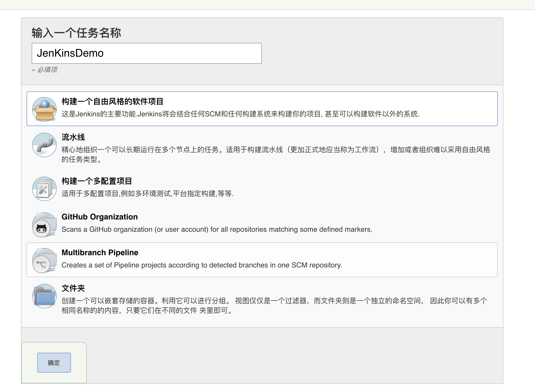Click the GitHub Organization scan description
The width and height of the screenshot is (535, 392).
coord(217,229)
